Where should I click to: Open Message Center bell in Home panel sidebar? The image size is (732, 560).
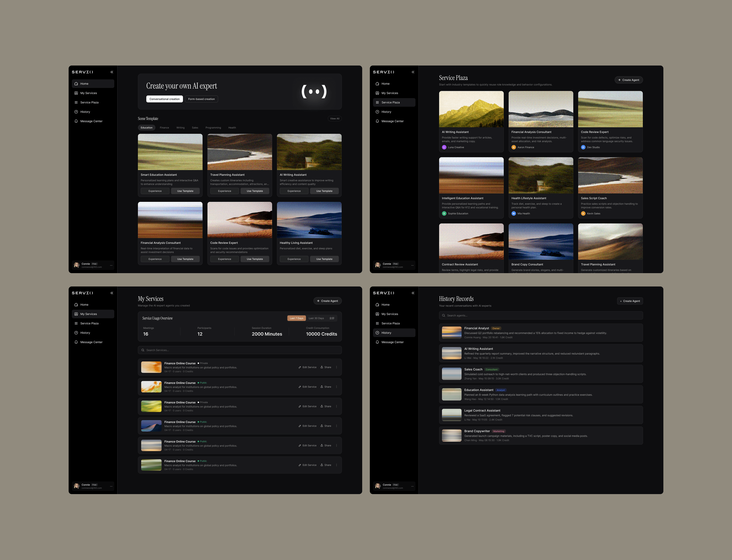76,121
